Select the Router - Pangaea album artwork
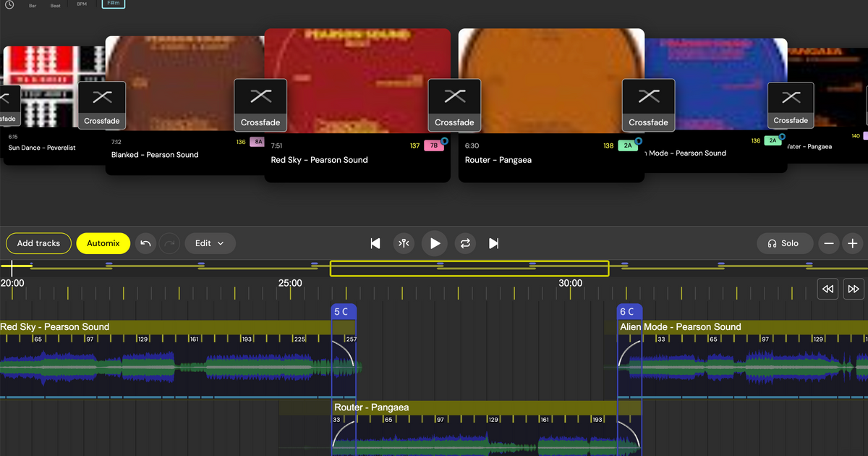Viewport: 868px width, 456px height. (x=551, y=80)
